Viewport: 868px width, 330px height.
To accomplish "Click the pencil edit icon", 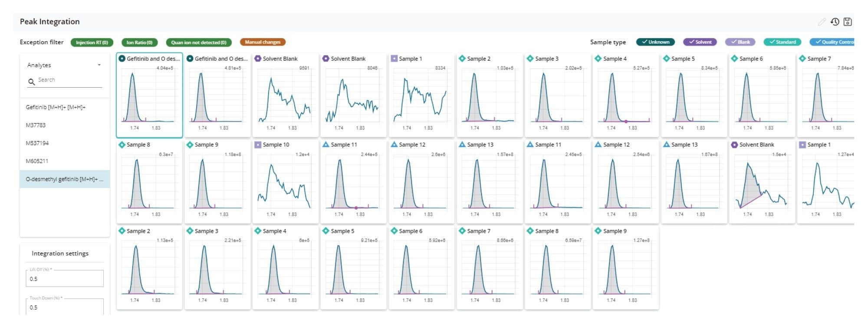I will (822, 22).
